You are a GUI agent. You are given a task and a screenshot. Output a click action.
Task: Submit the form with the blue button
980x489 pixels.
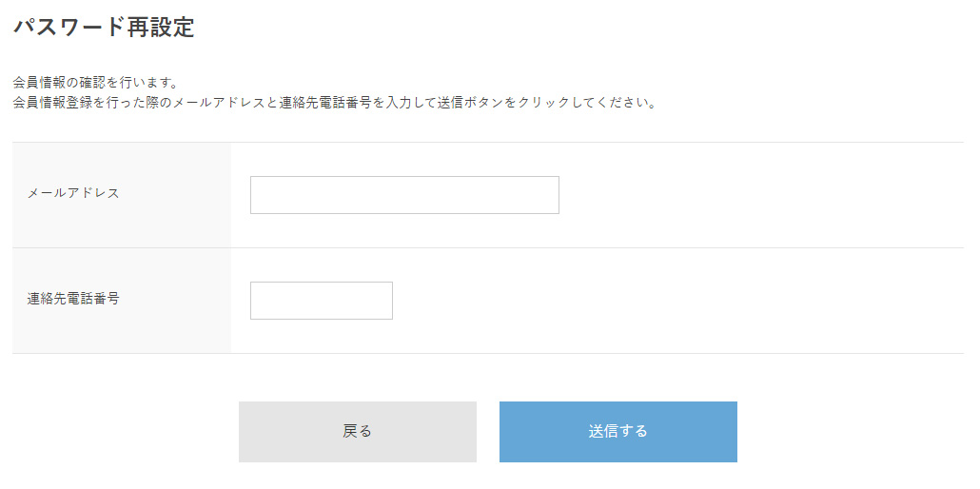point(617,432)
